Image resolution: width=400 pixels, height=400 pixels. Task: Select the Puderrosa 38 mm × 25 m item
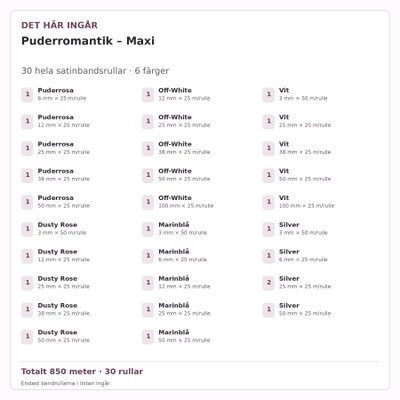(78, 175)
